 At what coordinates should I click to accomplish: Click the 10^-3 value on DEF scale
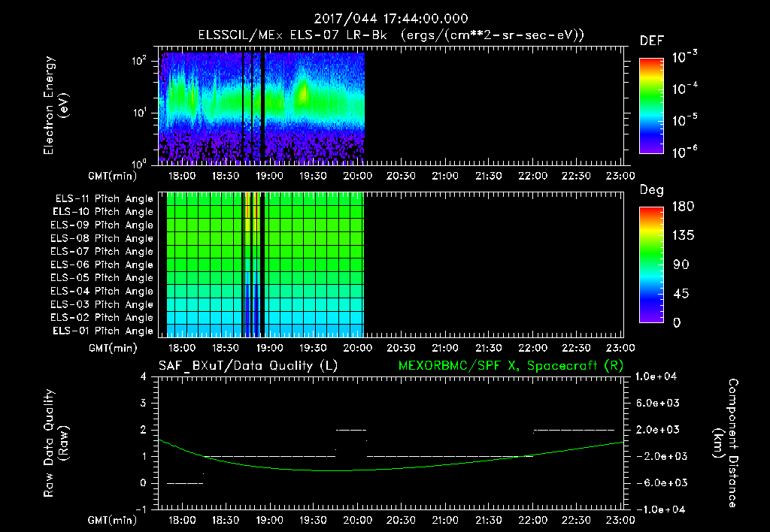coord(684,57)
